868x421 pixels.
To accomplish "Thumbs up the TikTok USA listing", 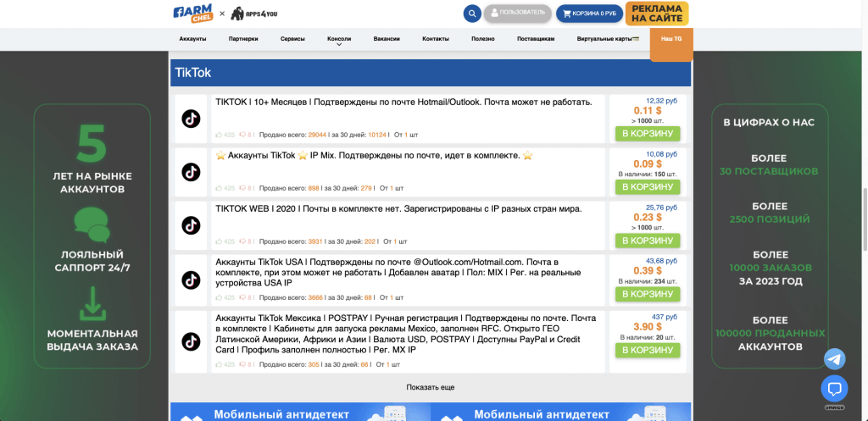I will (220, 297).
